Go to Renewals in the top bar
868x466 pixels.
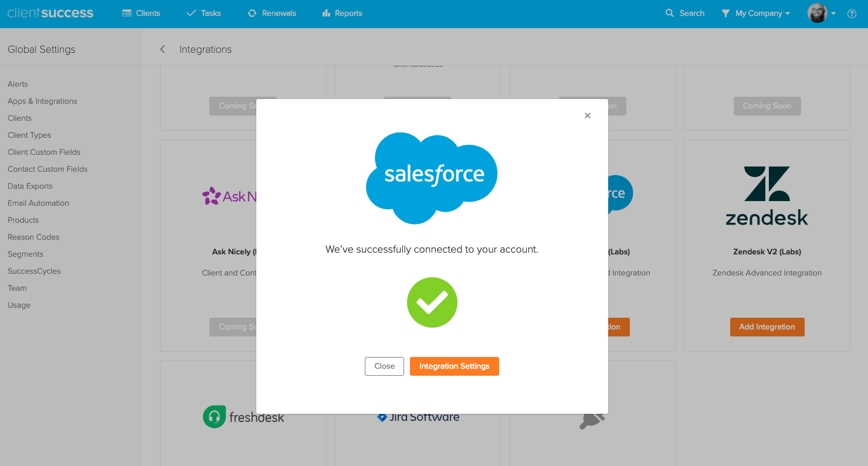point(272,13)
